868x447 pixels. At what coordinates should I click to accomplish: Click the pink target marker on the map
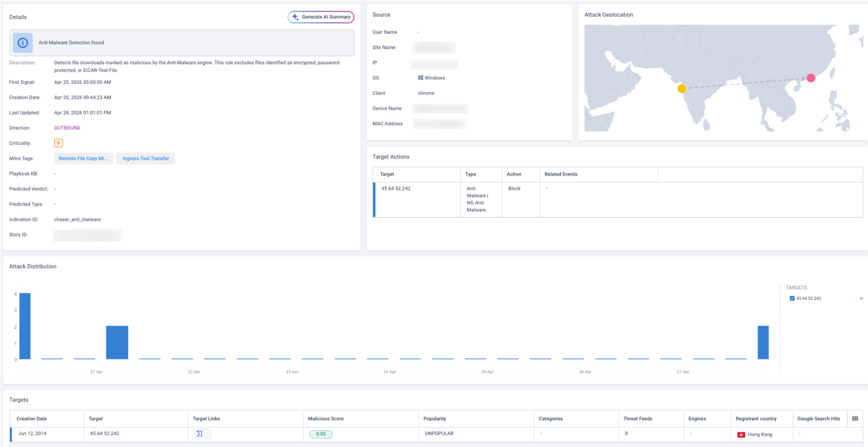click(811, 78)
